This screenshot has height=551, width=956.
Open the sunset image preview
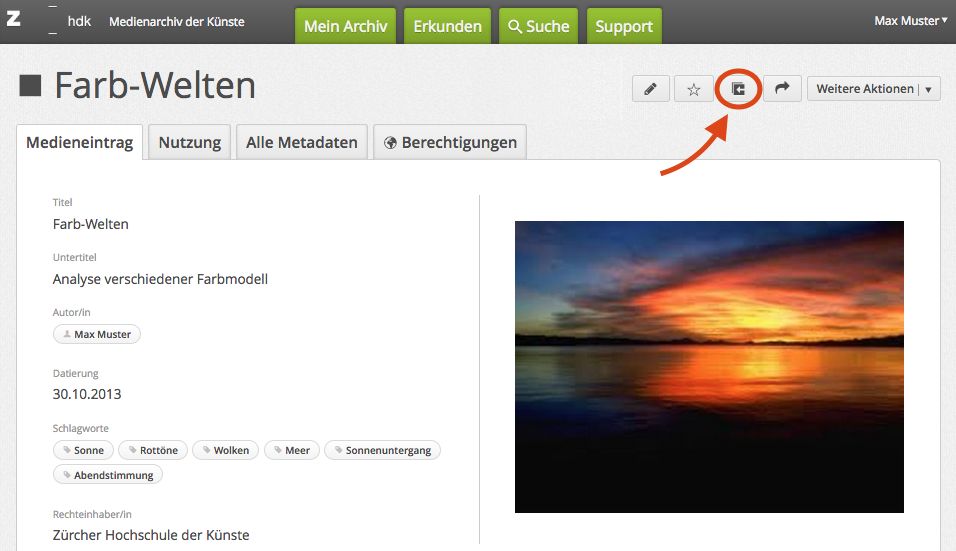pos(709,366)
